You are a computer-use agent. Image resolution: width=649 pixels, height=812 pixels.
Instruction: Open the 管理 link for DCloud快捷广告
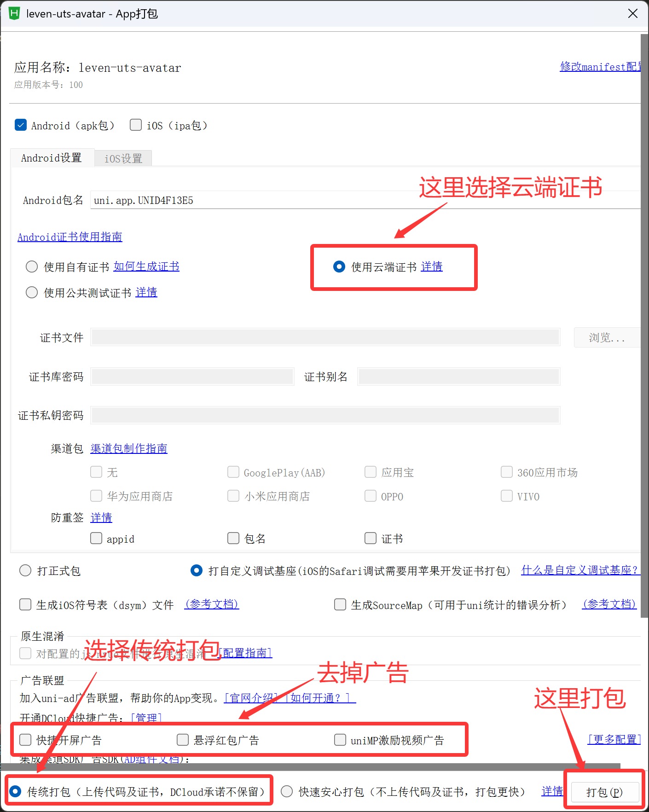146,718
